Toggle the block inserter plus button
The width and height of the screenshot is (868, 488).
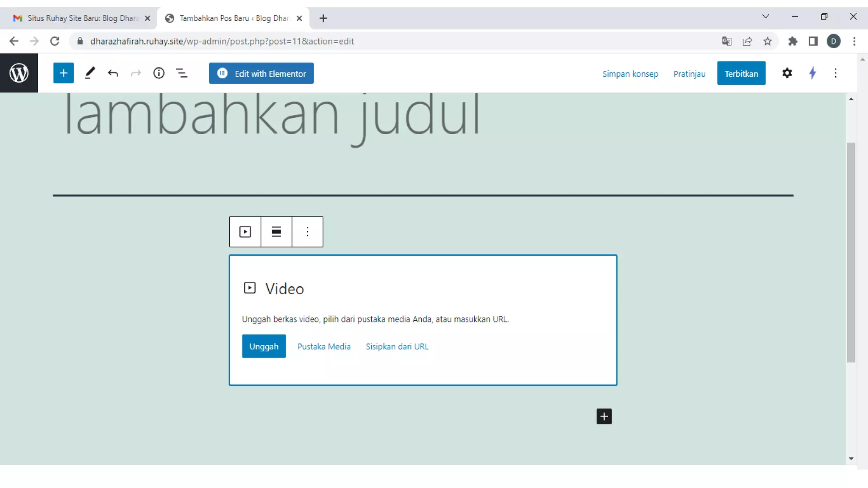(x=64, y=73)
